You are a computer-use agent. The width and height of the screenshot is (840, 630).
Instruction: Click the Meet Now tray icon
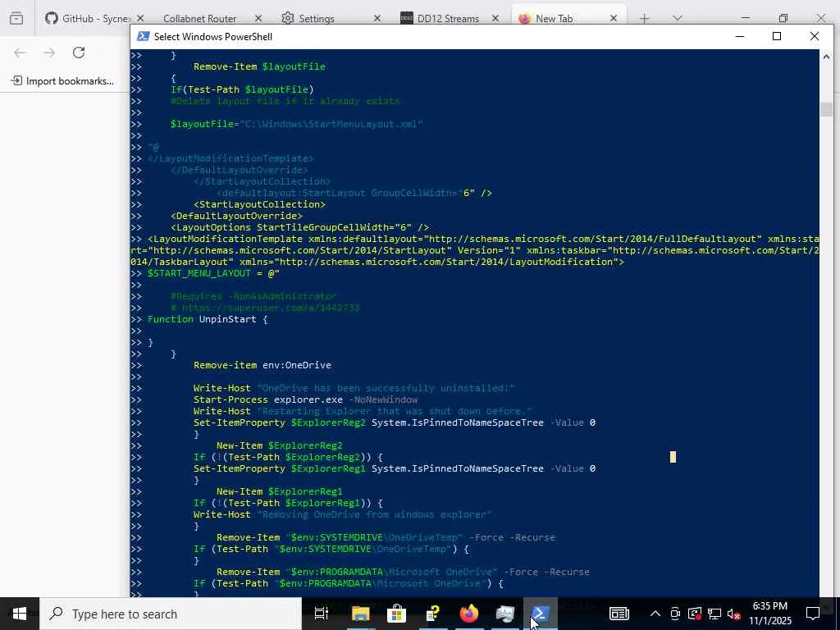pyautogui.click(x=675, y=614)
